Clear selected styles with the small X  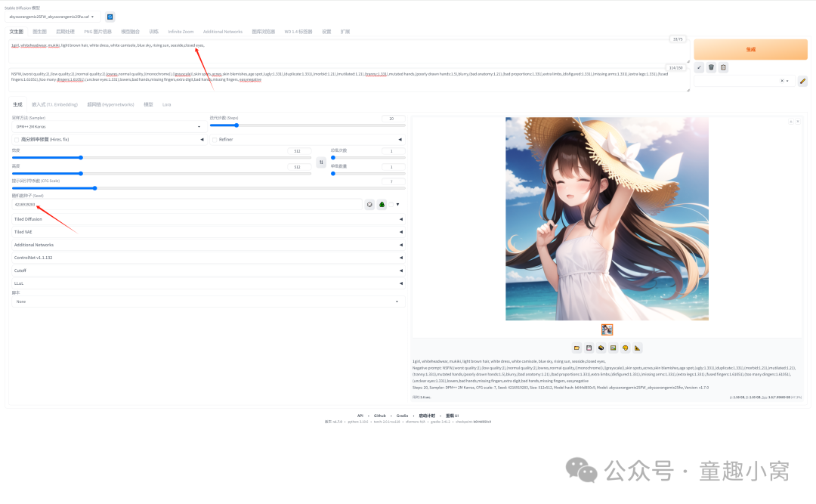pos(782,81)
